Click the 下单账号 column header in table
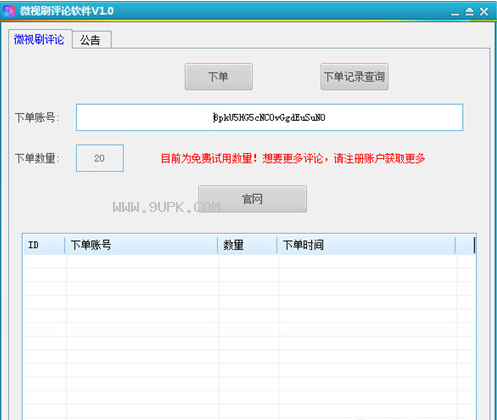 (x=141, y=245)
